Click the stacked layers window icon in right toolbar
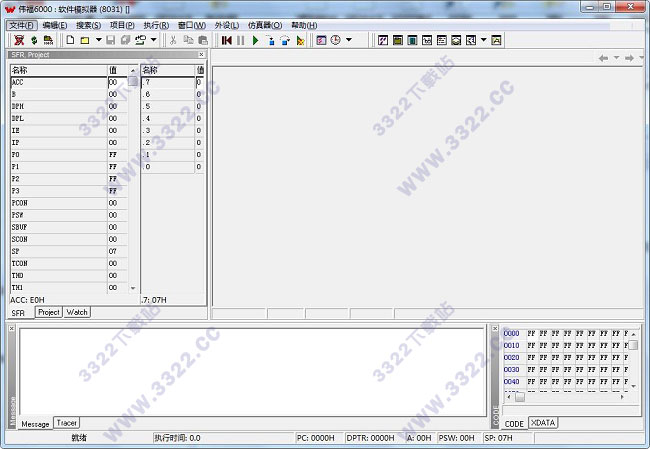This screenshot has width=650, height=449. (x=456, y=40)
